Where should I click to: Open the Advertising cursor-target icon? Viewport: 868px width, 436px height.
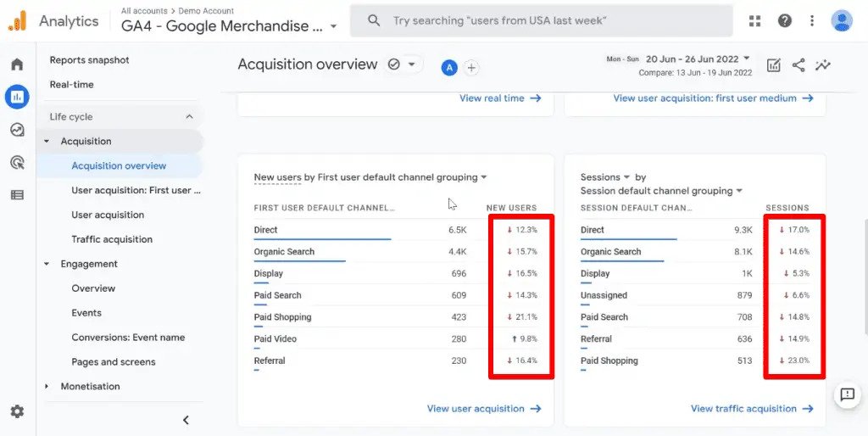pos(17,162)
